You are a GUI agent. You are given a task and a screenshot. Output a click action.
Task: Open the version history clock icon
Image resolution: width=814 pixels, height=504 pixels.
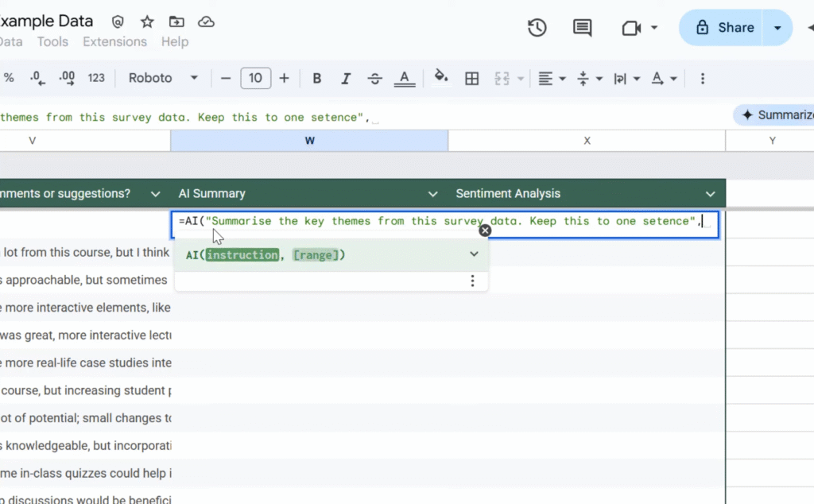[x=537, y=28]
